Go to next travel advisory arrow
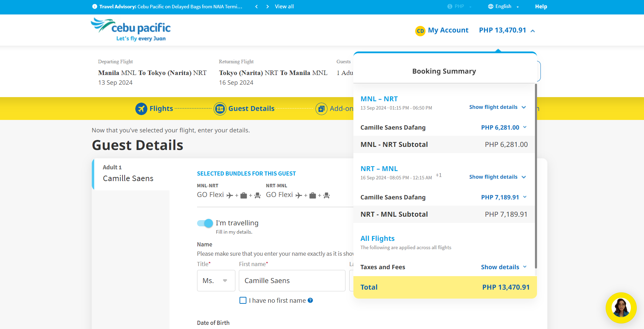 click(x=267, y=7)
